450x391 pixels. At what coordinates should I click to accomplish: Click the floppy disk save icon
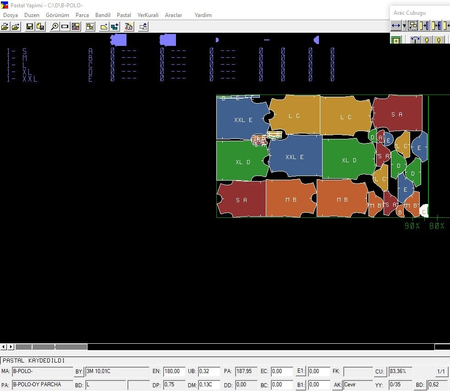pos(30,27)
